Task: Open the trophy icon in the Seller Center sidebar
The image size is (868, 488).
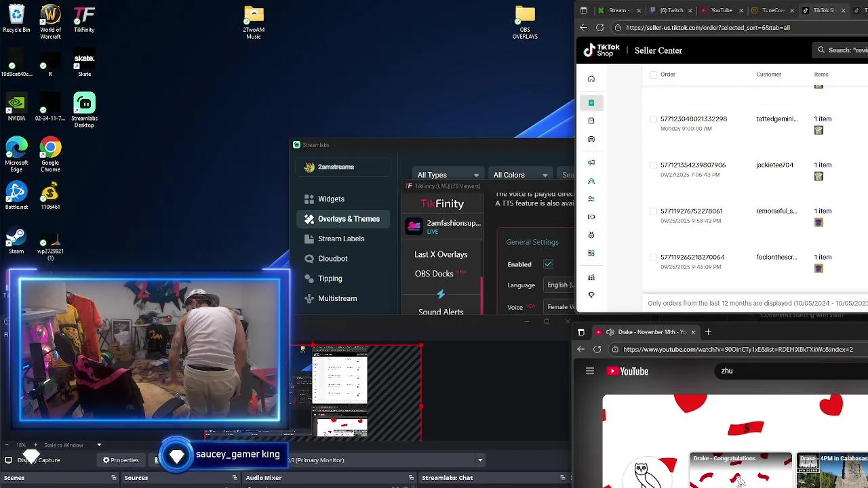Action: (x=591, y=295)
